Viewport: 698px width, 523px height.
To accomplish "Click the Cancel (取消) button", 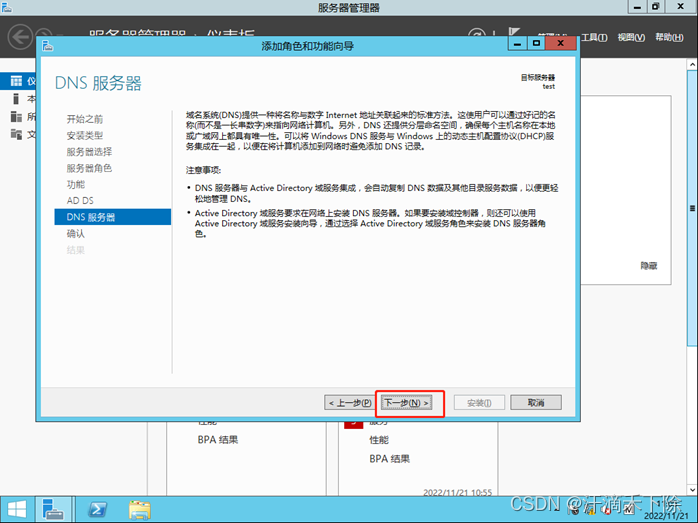I will point(536,402).
